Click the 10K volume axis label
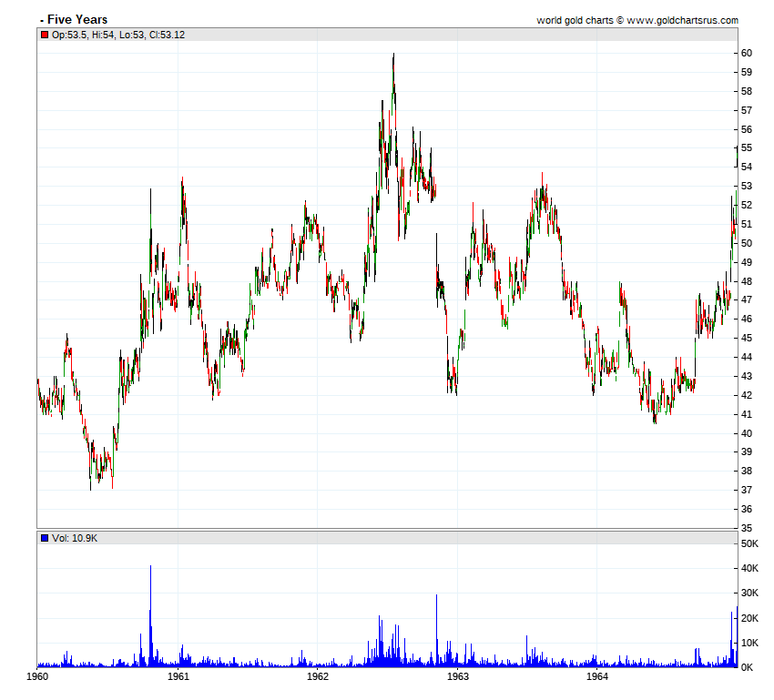This screenshot has height=700, width=774. pyautogui.click(x=749, y=643)
